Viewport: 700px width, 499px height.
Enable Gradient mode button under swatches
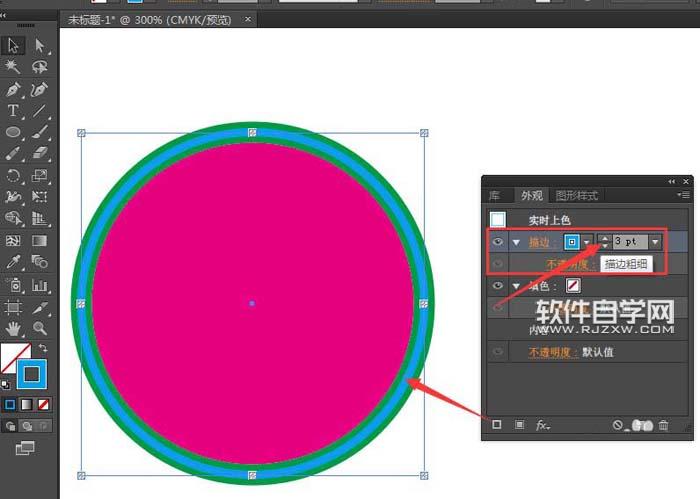pos(27,405)
